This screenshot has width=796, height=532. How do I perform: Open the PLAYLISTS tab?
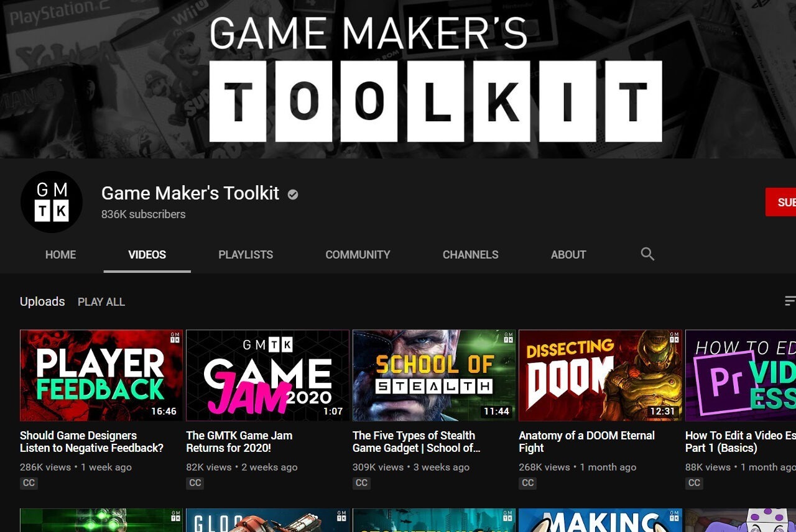(246, 255)
